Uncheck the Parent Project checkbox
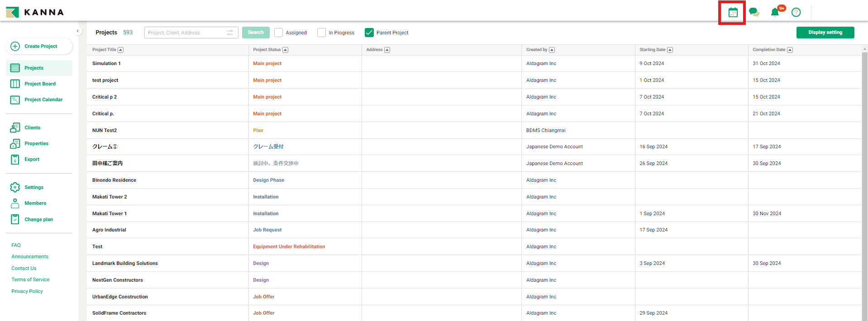Screen dimensions: 868x321 coord(369,33)
